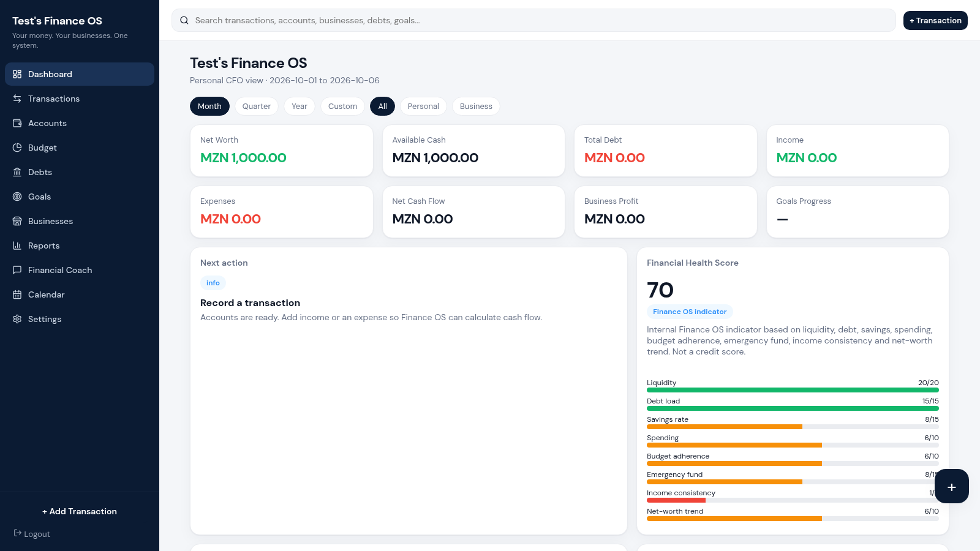980x551 pixels.
Task: Click + Add Transaction in sidebar
Action: click(x=80, y=511)
